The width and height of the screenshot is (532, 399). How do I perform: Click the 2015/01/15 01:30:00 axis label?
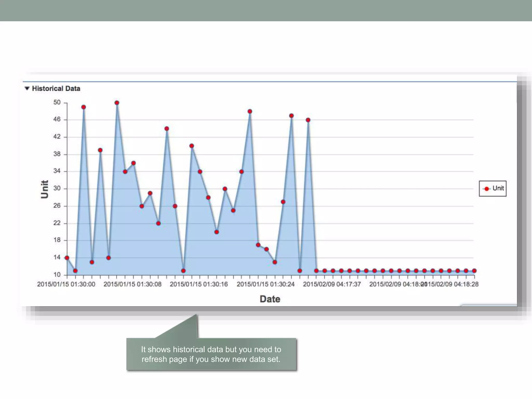(66, 284)
